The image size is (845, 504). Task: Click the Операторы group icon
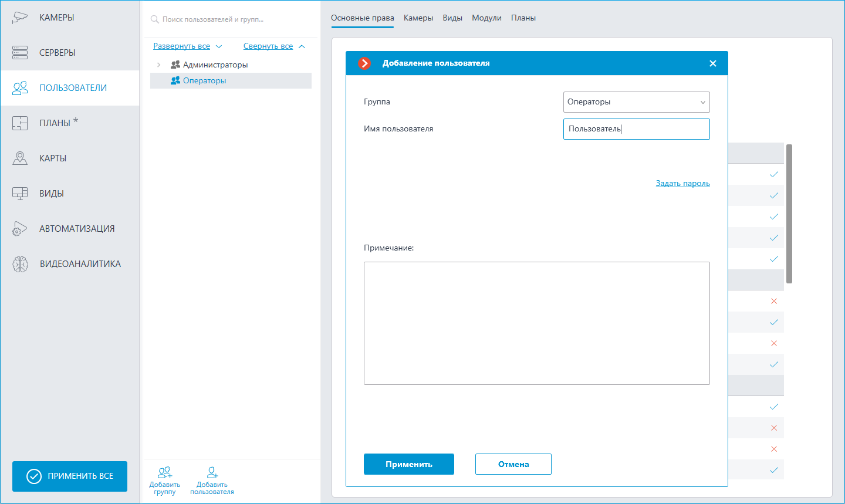[x=175, y=80]
